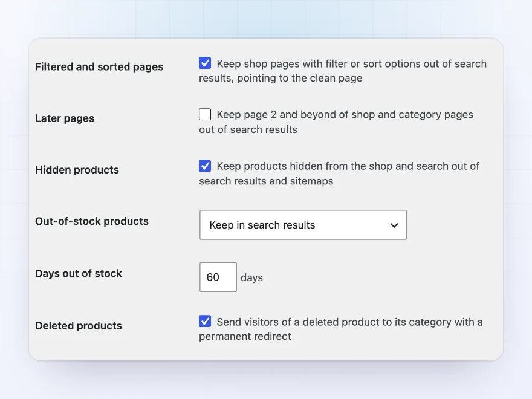
Task: Click the 'Days out of stock' label
Action: pyautogui.click(x=79, y=273)
